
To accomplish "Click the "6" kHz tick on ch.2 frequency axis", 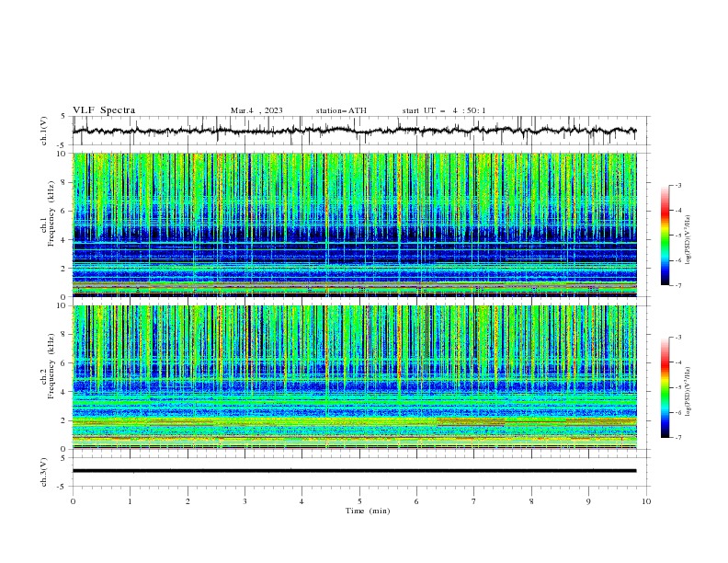I will tap(64, 363).
